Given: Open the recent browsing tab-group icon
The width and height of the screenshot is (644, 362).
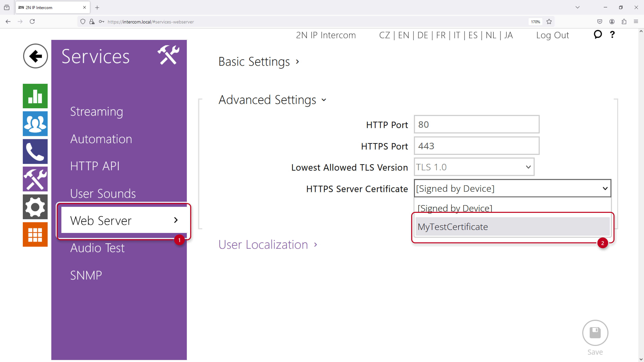Looking at the screenshot, I should click(7, 8).
